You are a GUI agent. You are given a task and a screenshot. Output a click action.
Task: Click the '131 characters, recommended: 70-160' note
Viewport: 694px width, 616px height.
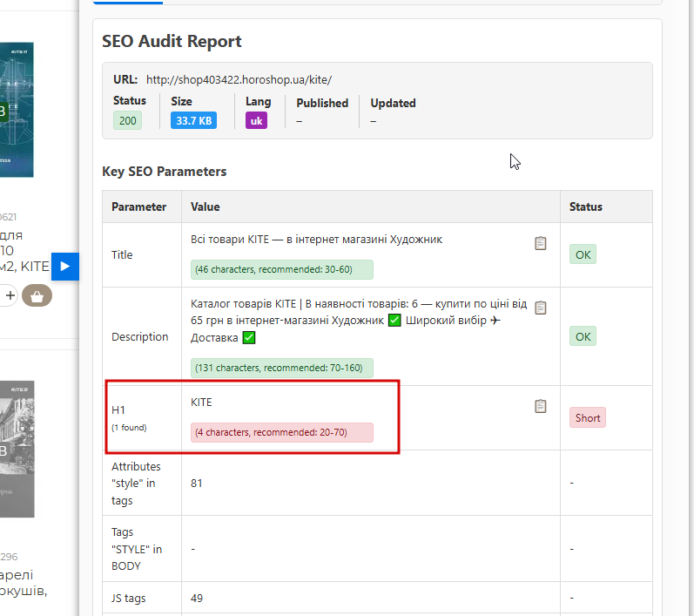click(x=282, y=368)
